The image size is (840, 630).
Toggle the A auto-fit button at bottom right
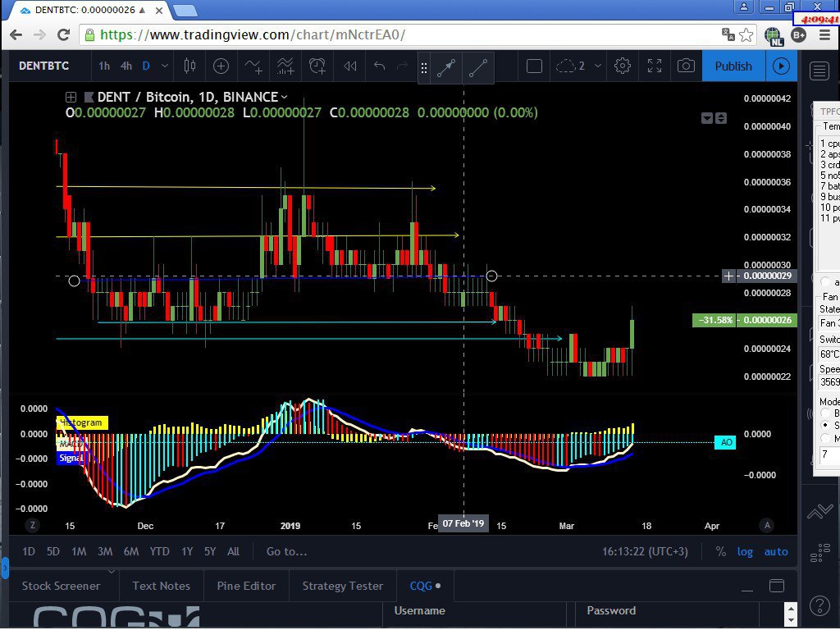767,526
